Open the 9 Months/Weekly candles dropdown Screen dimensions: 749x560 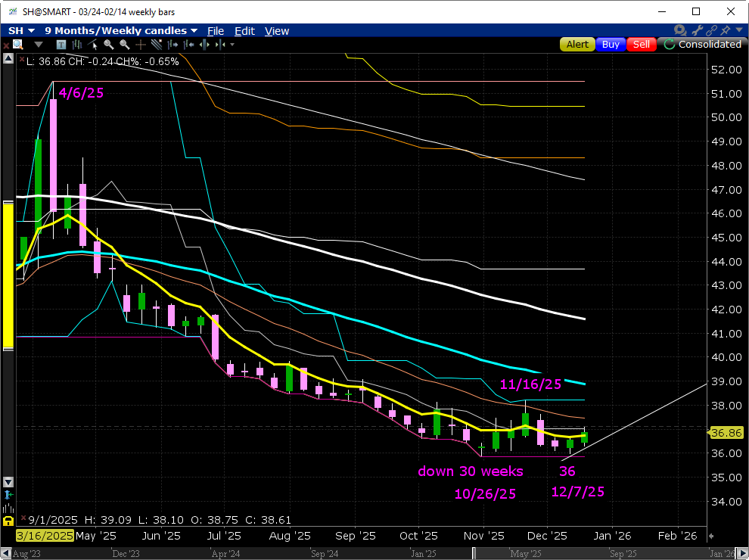(x=121, y=31)
